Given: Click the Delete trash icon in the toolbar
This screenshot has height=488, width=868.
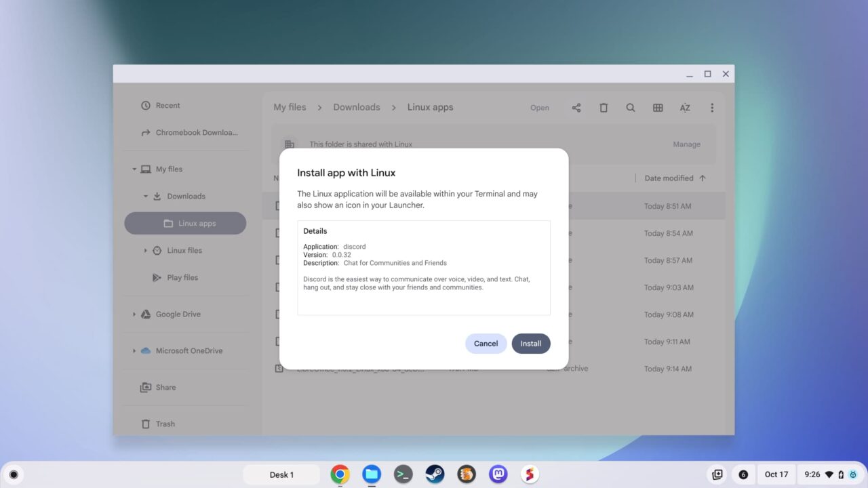Looking at the screenshot, I should 604,108.
